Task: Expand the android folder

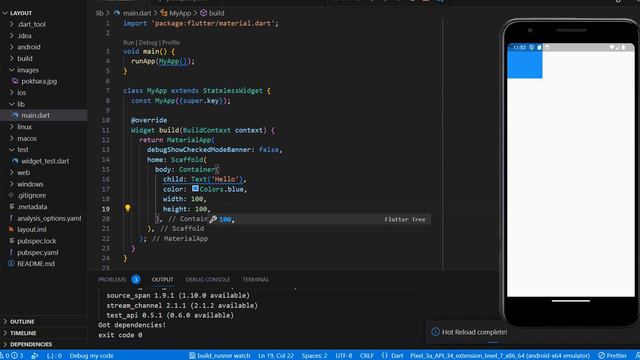Action: click(29, 47)
